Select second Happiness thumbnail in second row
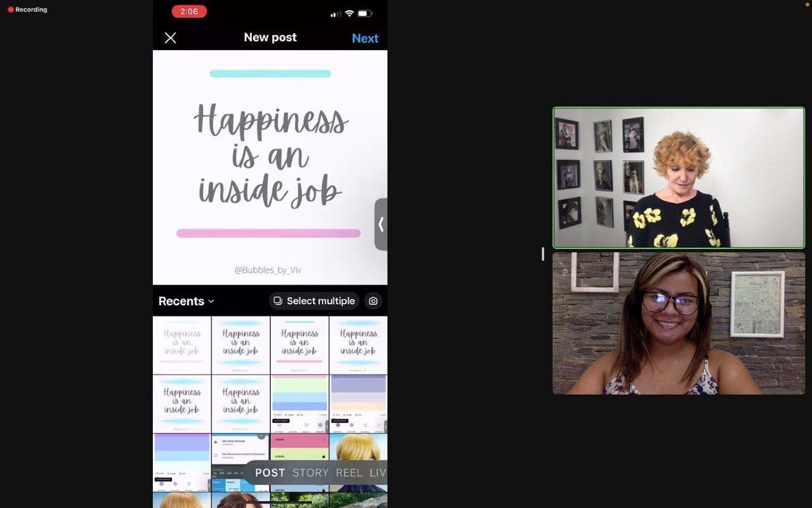Image resolution: width=812 pixels, height=508 pixels. click(x=240, y=404)
